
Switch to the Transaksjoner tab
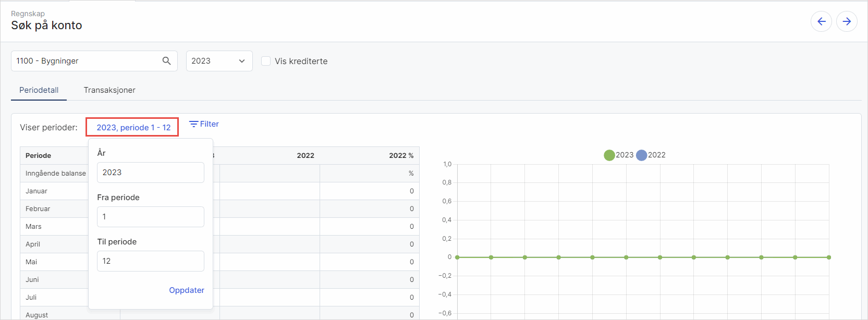pyautogui.click(x=109, y=90)
